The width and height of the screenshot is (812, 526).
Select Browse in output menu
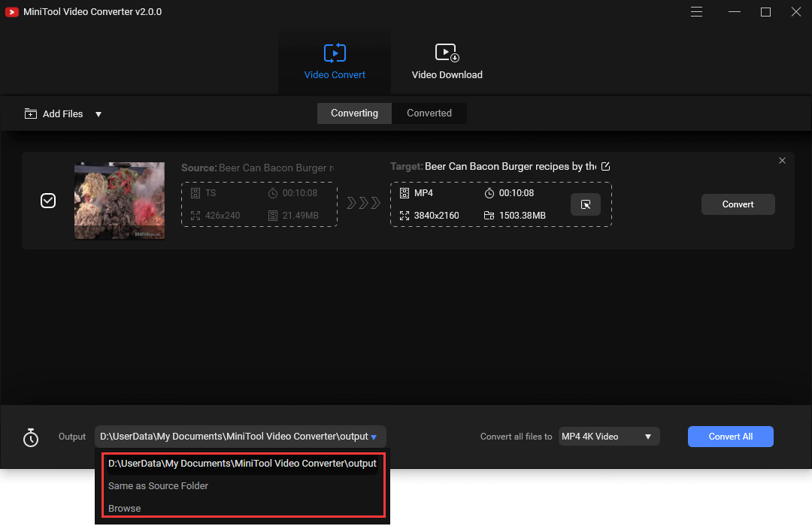click(125, 509)
